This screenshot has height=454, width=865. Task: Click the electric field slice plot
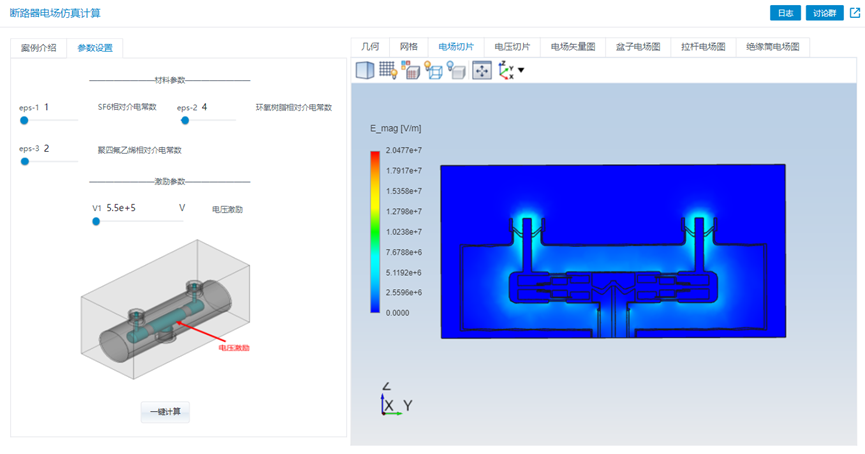click(x=613, y=251)
